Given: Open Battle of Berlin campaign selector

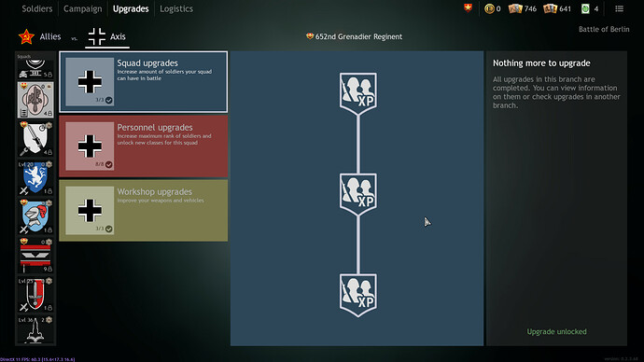Looking at the screenshot, I should coord(604,29).
